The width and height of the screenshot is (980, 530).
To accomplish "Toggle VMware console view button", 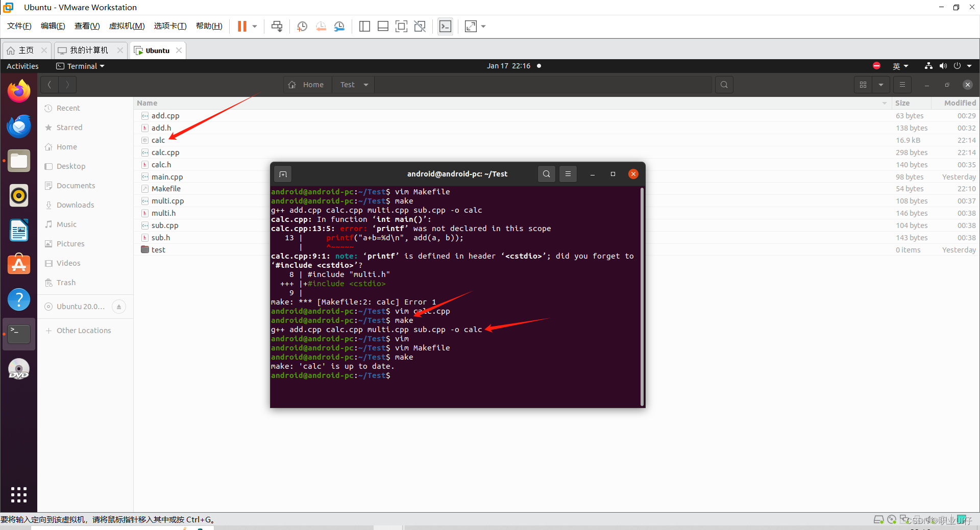I will (x=446, y=26).
